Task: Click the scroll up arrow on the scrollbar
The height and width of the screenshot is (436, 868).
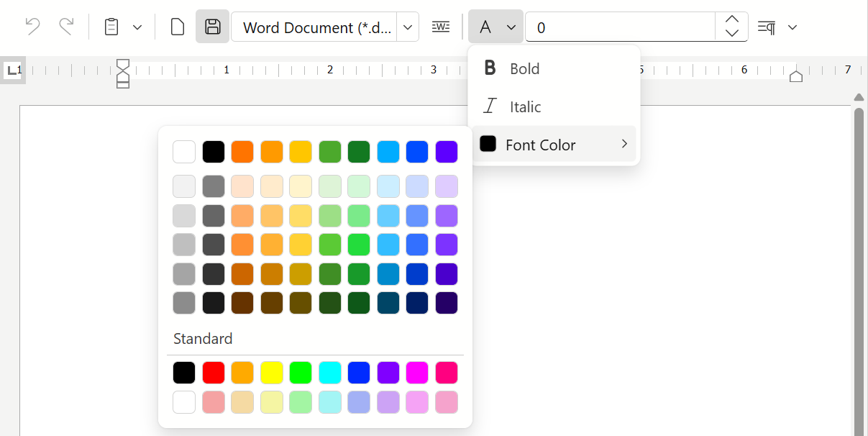Action: pos(858,96)
